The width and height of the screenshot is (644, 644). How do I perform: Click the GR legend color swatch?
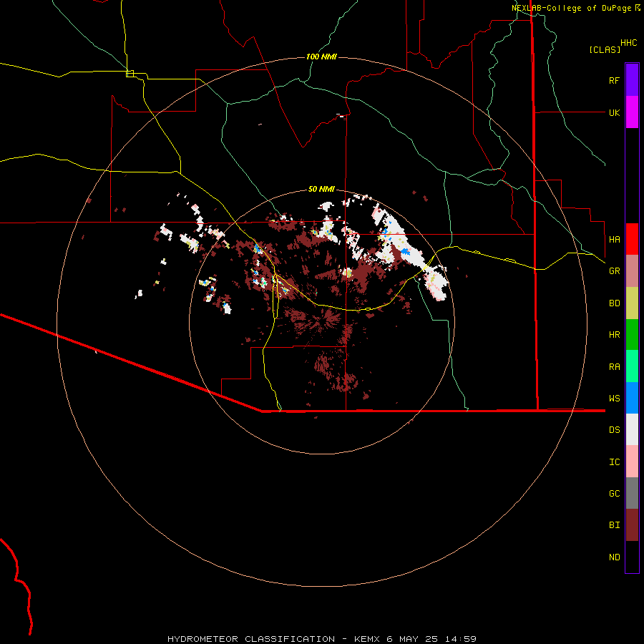632,271
